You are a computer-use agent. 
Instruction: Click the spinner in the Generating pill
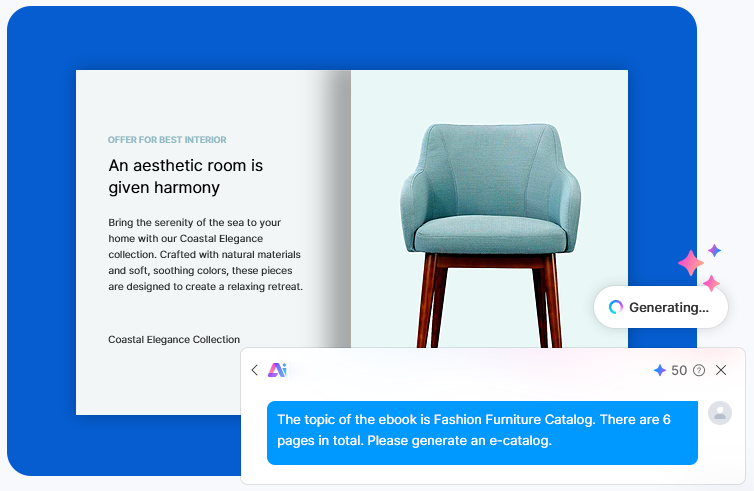pyautogui.click(x=616, y=307)
